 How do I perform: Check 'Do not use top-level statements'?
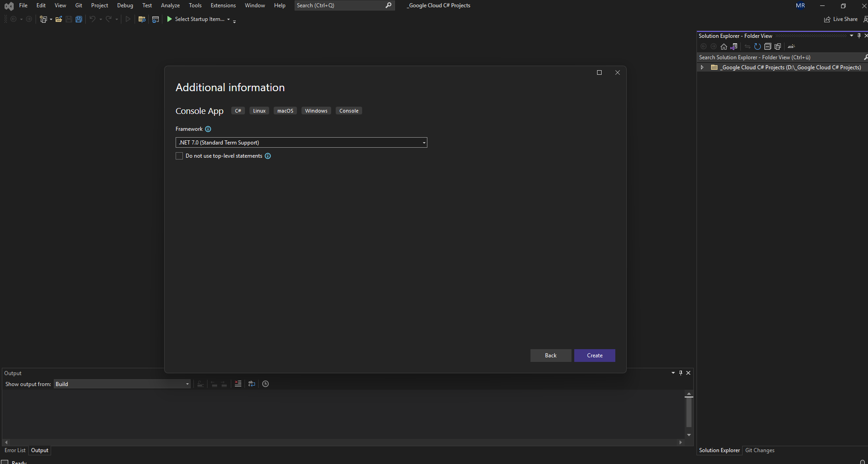179,156
